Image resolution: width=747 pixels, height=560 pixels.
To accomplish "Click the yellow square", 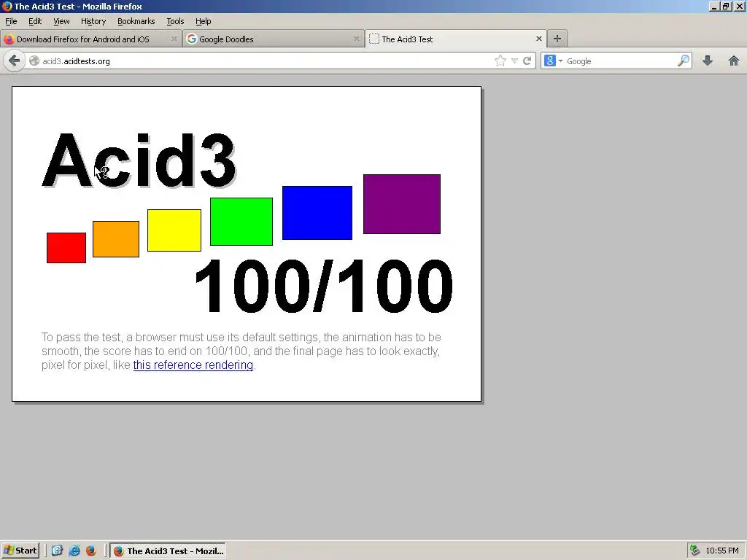I will click(x=174, y=230).
